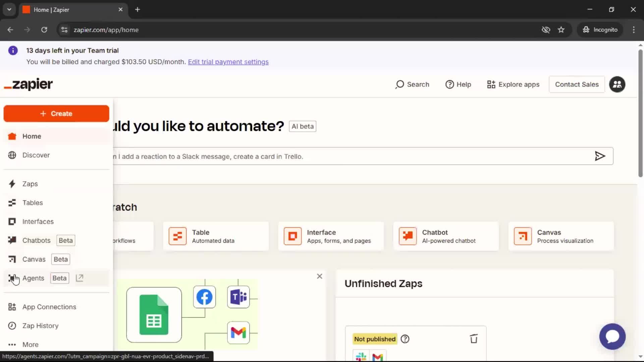Image resolution: width=644 pixels, height=362 pixels.
Task: Click the site information icon
Action: click(64, 30)
